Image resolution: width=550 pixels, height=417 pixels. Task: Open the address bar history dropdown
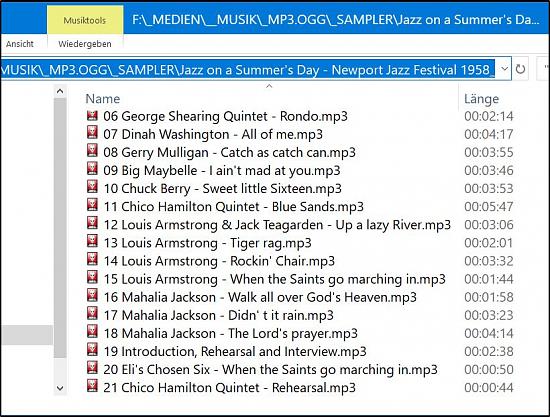point(504,69)
